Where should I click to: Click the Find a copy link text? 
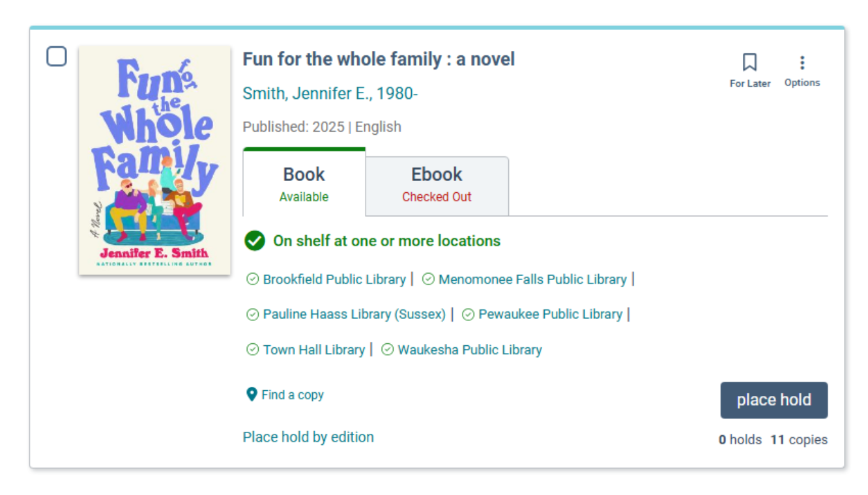[x=293, y=395]
